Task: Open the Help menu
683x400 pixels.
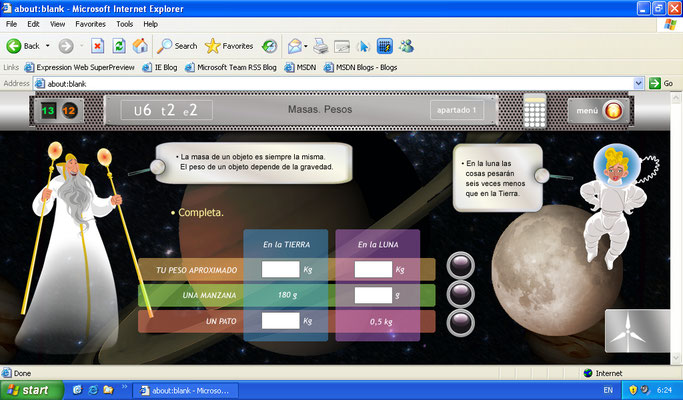Action: (x=150, y=24)
